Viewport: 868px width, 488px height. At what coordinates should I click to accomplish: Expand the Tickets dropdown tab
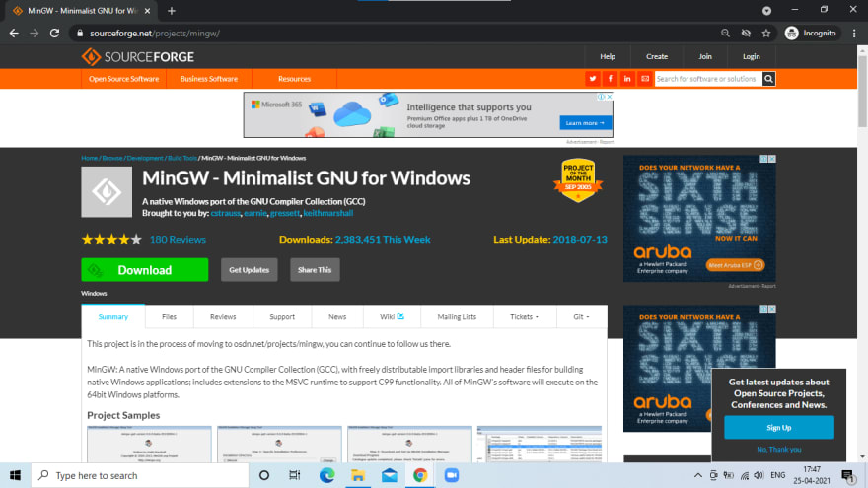coord(524,317)
